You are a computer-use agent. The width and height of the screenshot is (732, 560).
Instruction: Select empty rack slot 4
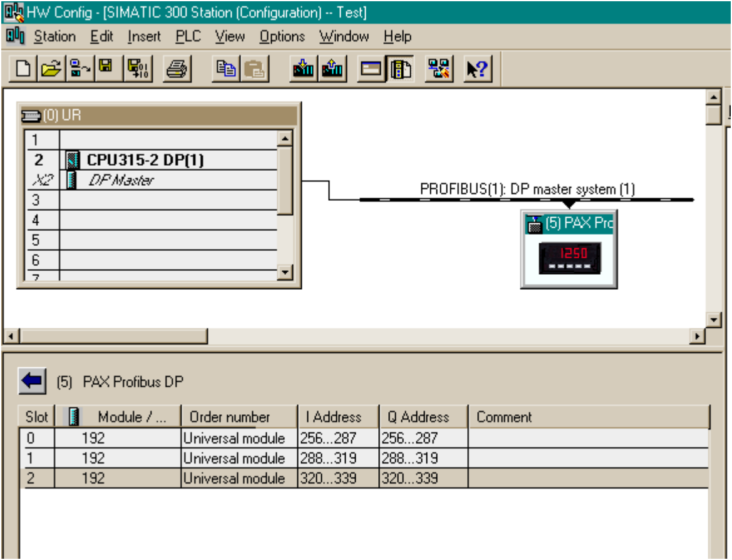[152, 220]
